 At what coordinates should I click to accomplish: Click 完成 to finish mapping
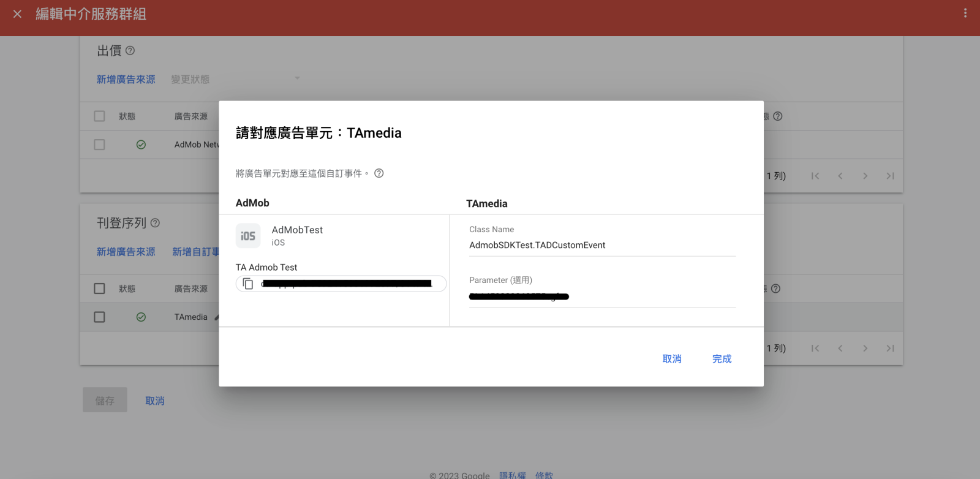[722, 359]
